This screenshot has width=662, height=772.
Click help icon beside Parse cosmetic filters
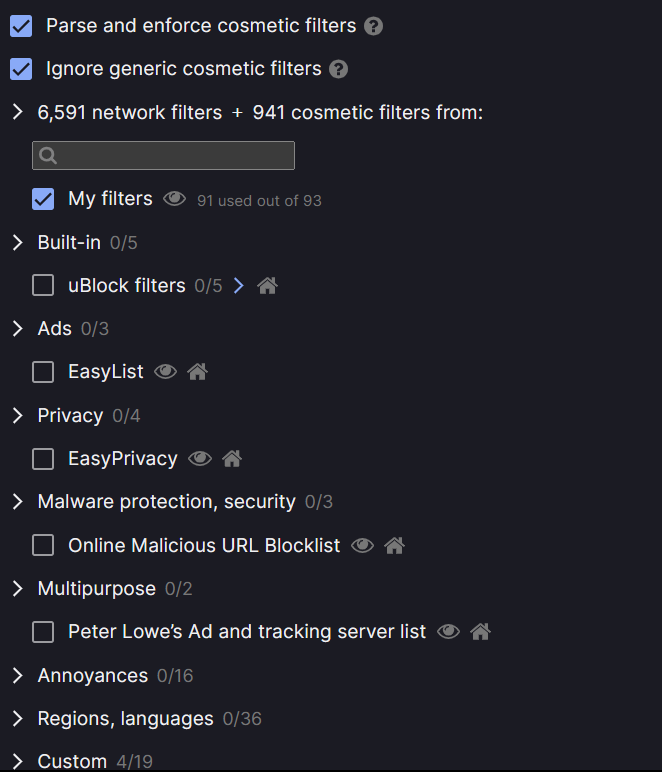point(374,26)
